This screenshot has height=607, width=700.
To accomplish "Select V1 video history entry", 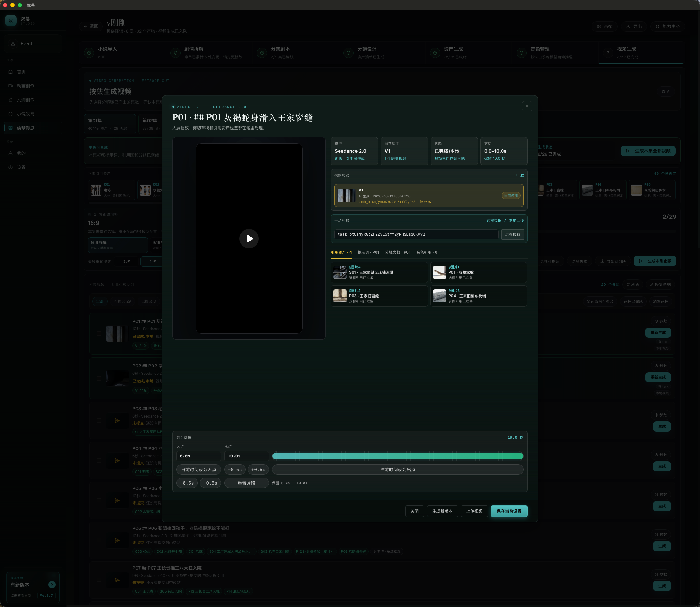I will tap(428, 196).
